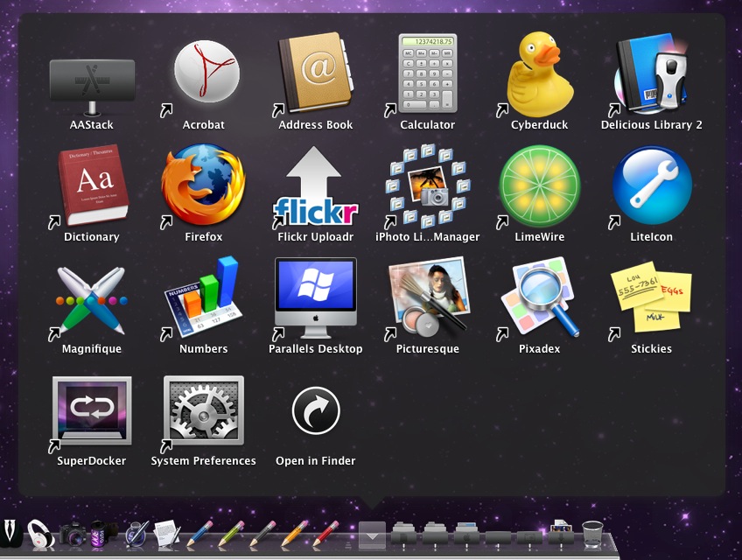This screenshot has height=560, width=742.
Task: Open LimeWire
Action: tap(540, 185)
